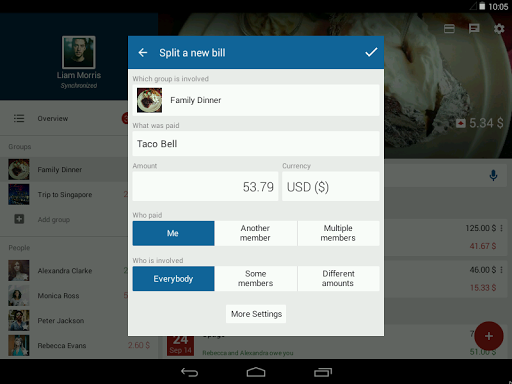Go back using the dialog arrow icon
The height and width of the screenshot is (384, 512).
point(143,52)
